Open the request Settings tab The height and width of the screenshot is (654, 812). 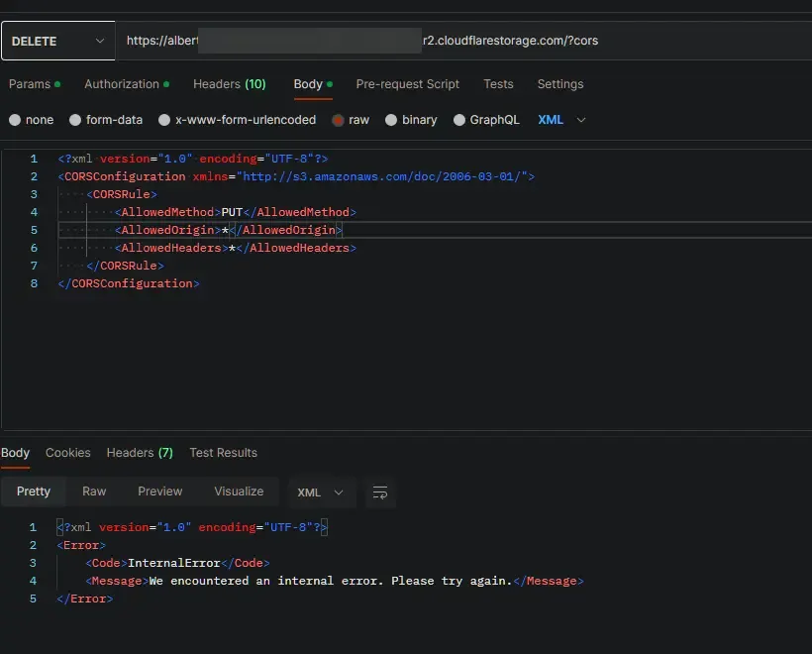click(x=559, y=84)
